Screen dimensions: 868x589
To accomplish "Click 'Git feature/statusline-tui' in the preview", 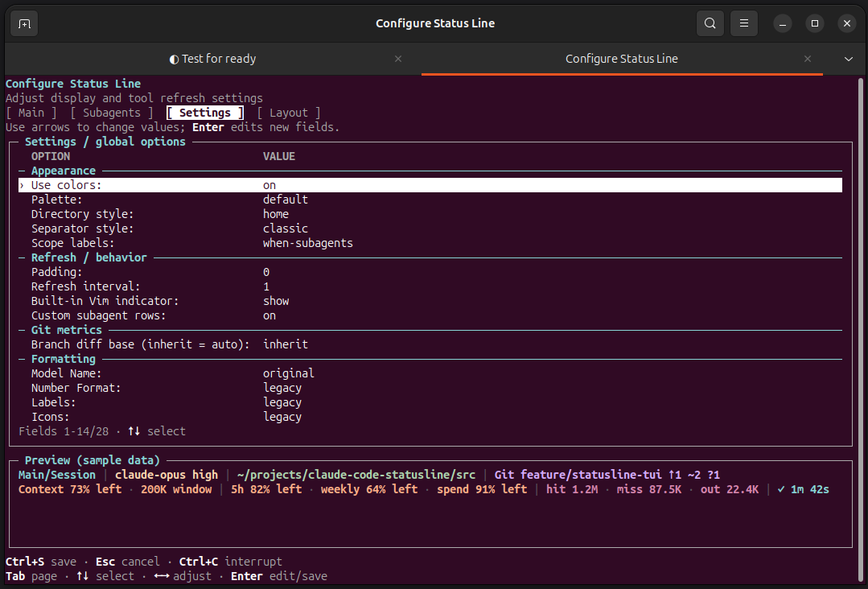I will click(578, 475).
